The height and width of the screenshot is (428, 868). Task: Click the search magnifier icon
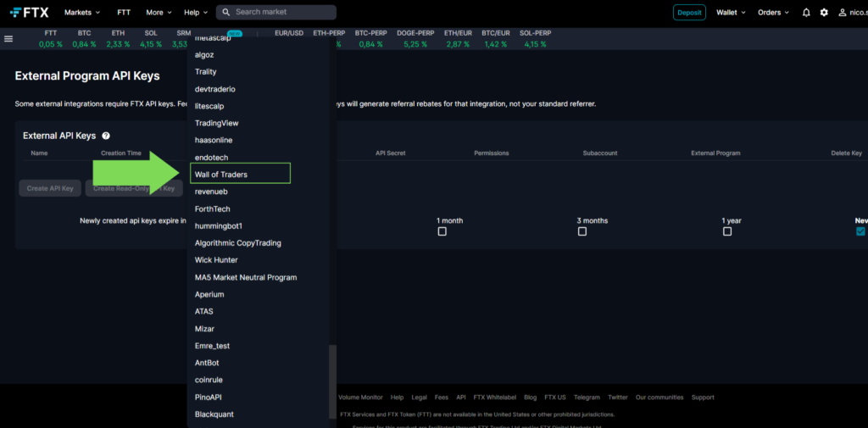pos(225,13)
